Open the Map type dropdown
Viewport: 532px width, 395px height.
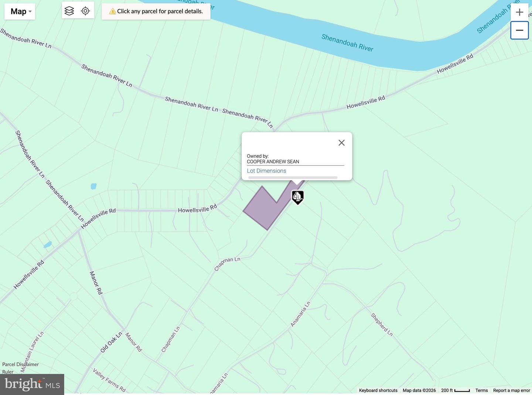tap(20, 11)
